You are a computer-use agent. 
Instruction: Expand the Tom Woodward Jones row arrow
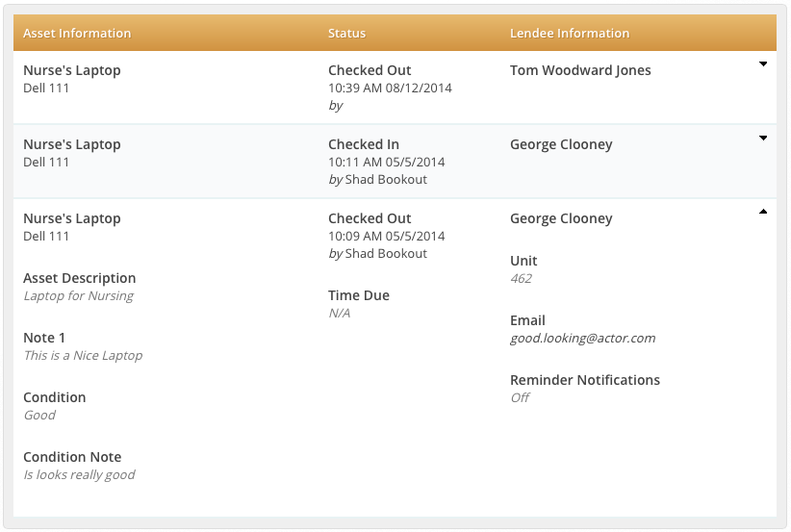tap(763, 64)
